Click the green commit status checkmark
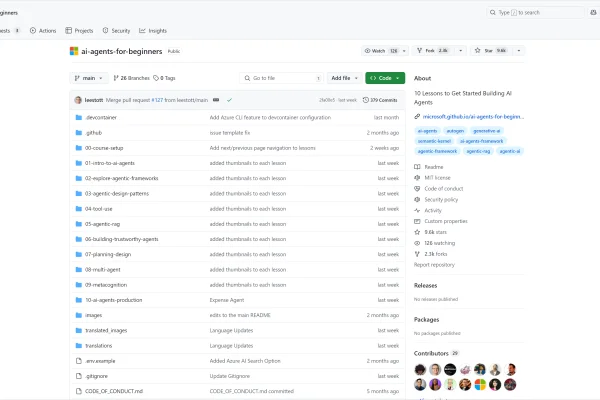The height and width of the screenshot is (400, 600). click(229, 100)
